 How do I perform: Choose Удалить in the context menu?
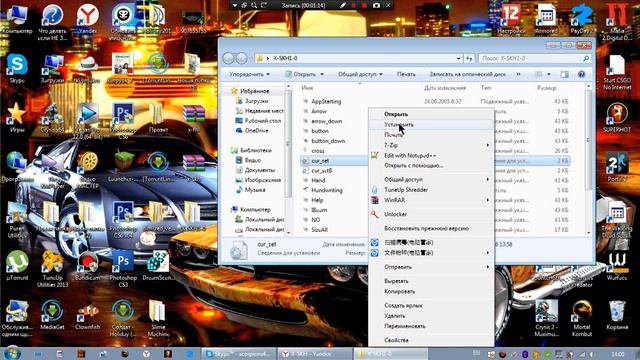431,316
